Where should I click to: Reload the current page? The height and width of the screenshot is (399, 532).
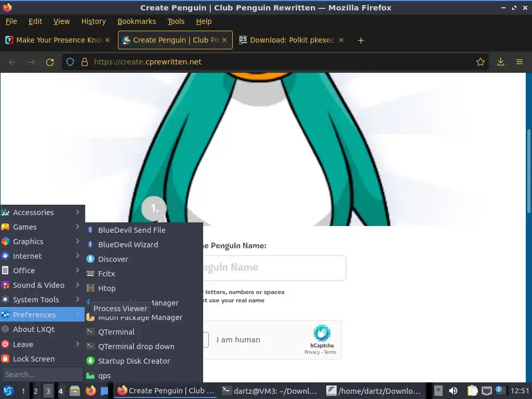(50, 62)
